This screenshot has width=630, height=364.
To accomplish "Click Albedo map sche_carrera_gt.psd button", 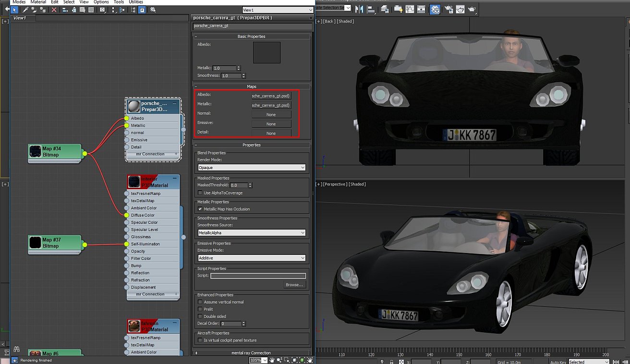I will pos(271,96).
